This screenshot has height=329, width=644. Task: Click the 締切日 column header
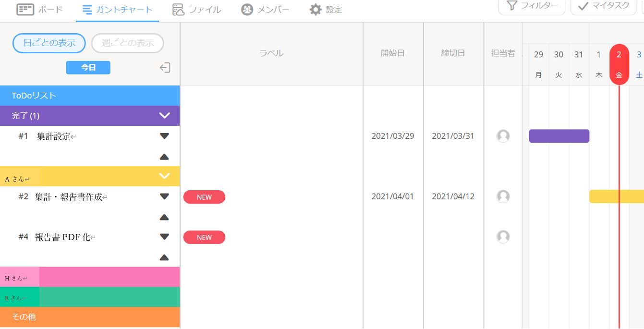[x=453, y=53]
